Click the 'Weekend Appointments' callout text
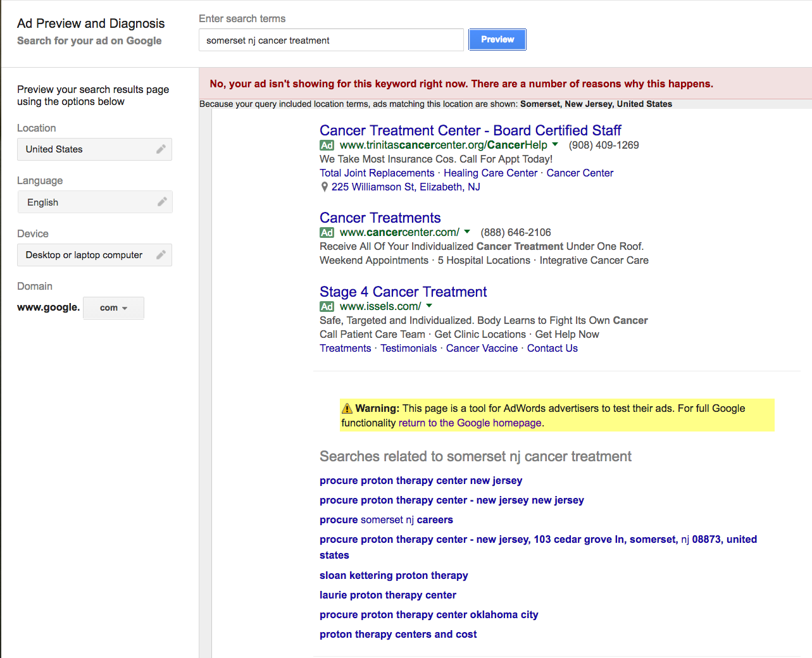Image resolution: width=812 pixels, height=658 pixels. (374, 260)
